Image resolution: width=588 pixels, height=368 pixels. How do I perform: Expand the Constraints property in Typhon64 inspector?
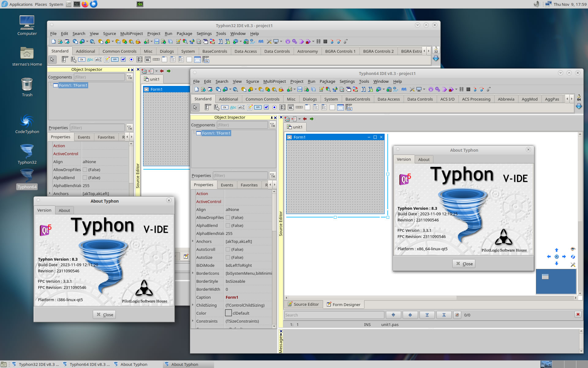tap(193, 321)
